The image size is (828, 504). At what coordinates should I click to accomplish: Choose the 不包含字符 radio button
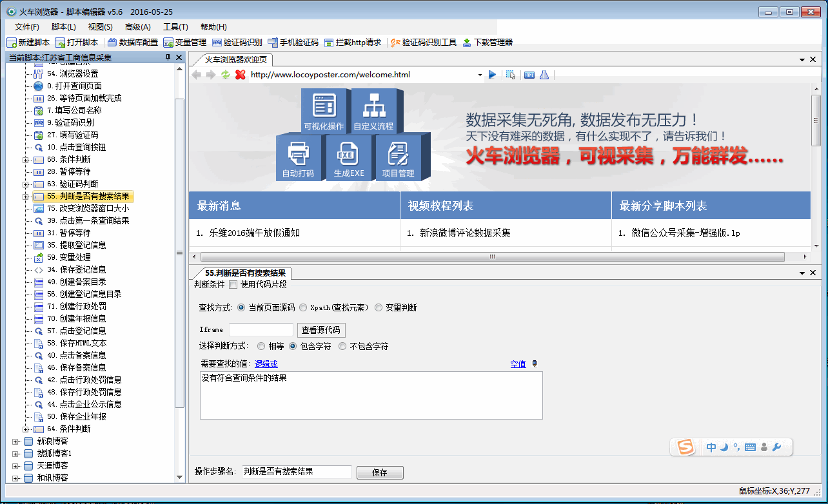pos(342,346)
